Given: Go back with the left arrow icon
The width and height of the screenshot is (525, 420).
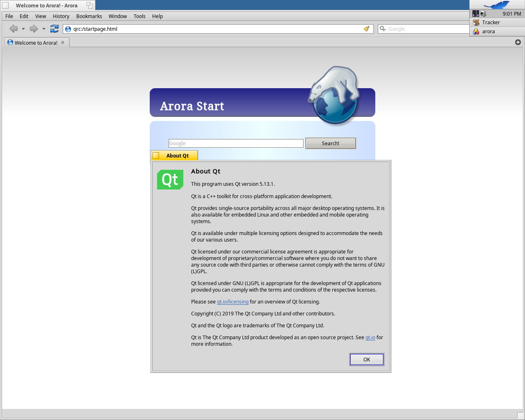Looking at the screenshot, I should (x=14, y=29).
